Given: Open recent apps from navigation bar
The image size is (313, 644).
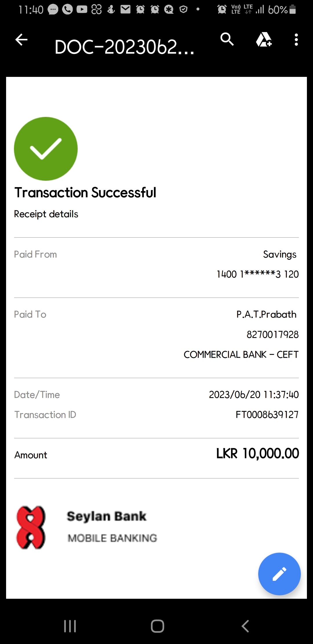Looking at the screenshot, I should pos(70,626).
